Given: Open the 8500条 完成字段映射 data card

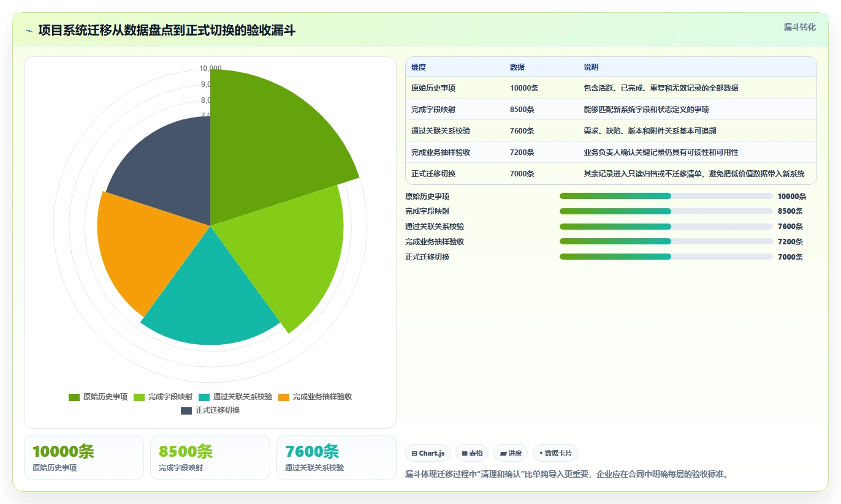Looking at the screenshot, I should [x=210, y=457].
